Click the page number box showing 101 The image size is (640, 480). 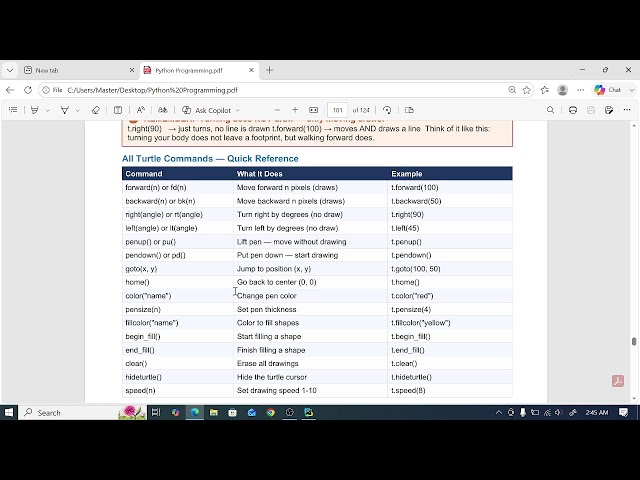[x=338, y=110]
